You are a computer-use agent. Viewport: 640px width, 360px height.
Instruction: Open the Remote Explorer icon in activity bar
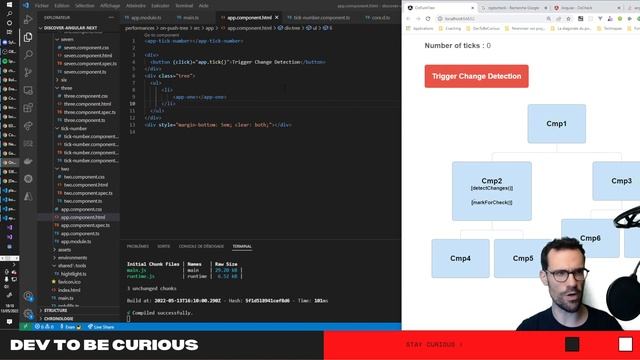point(28,90)
